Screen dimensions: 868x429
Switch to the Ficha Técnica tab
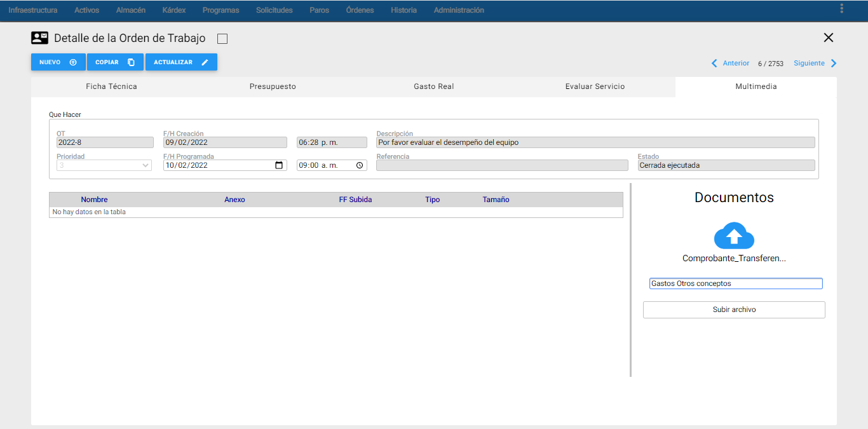pyautogui.click(x=111, y=86)
